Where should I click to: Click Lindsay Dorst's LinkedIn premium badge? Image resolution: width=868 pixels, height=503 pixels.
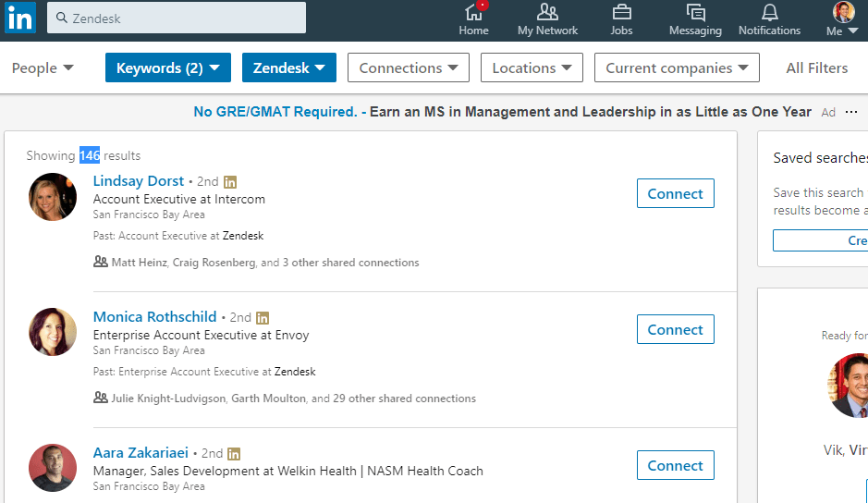coord(230,182)
